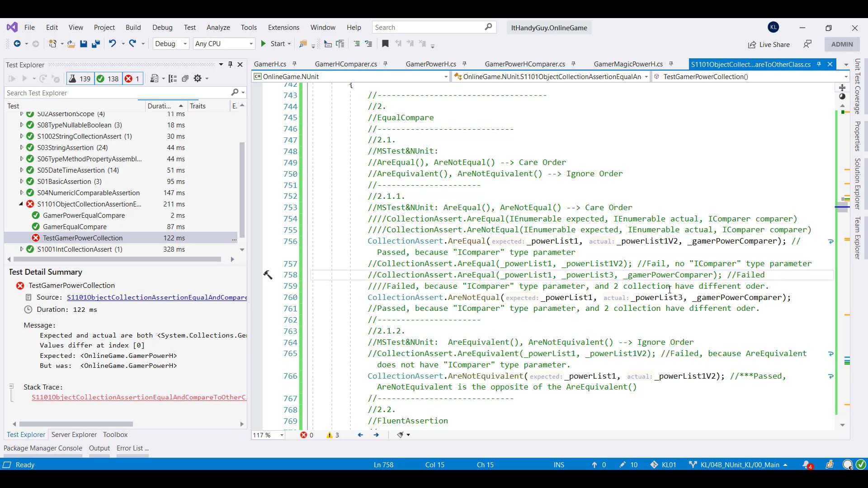Toggle the 1 failed tests filter

pyautogui.click(x=132, y=79)
